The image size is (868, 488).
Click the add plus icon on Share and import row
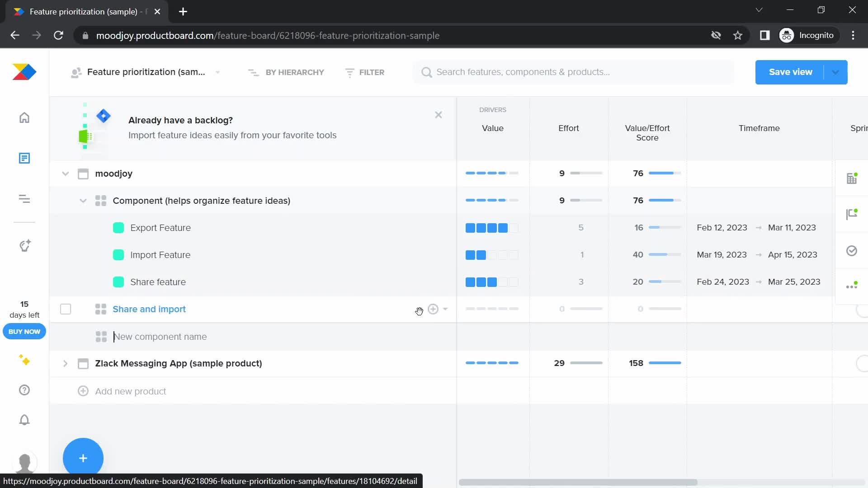point(433,309)
